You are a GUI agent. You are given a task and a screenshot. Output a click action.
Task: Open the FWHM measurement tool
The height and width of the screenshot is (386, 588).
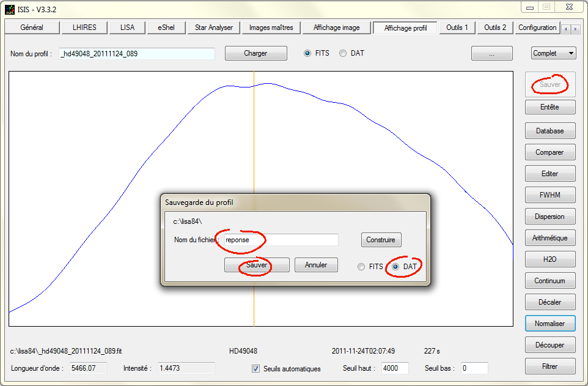click(x=549, y=195)
